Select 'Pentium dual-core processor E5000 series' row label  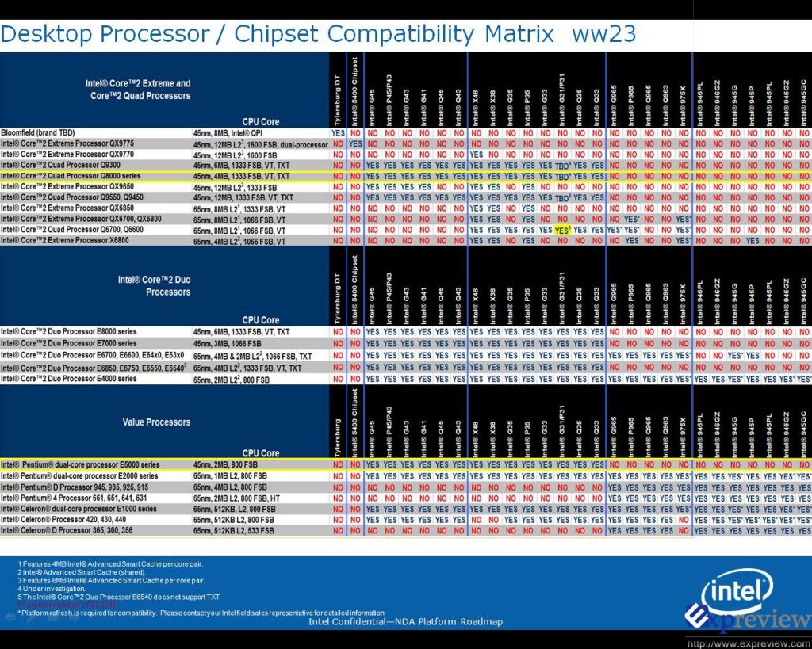pyautogui.click(x=80, y=464)
